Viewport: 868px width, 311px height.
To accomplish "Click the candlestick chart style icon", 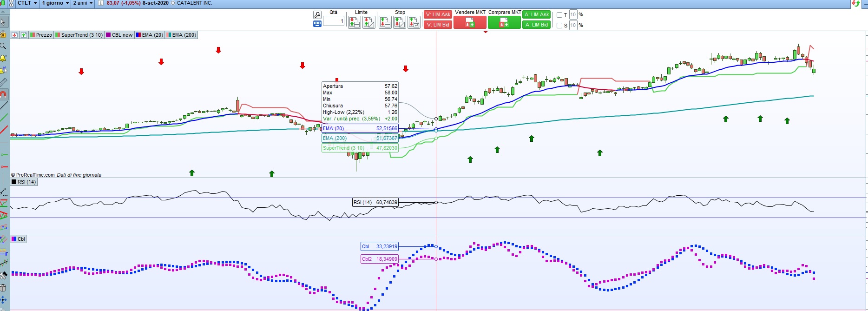I will click(x=3, y=2).
